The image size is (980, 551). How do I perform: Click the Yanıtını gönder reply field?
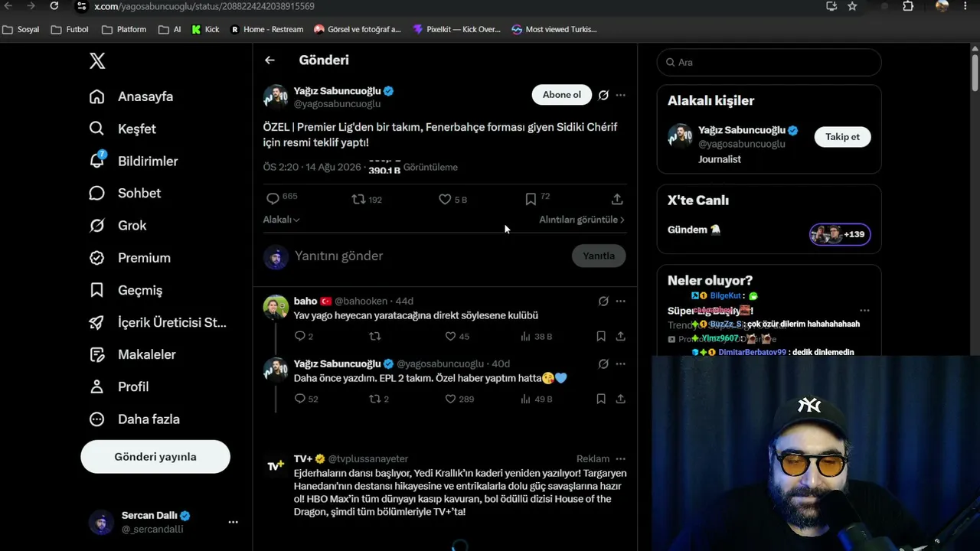[x=430, y=256]
